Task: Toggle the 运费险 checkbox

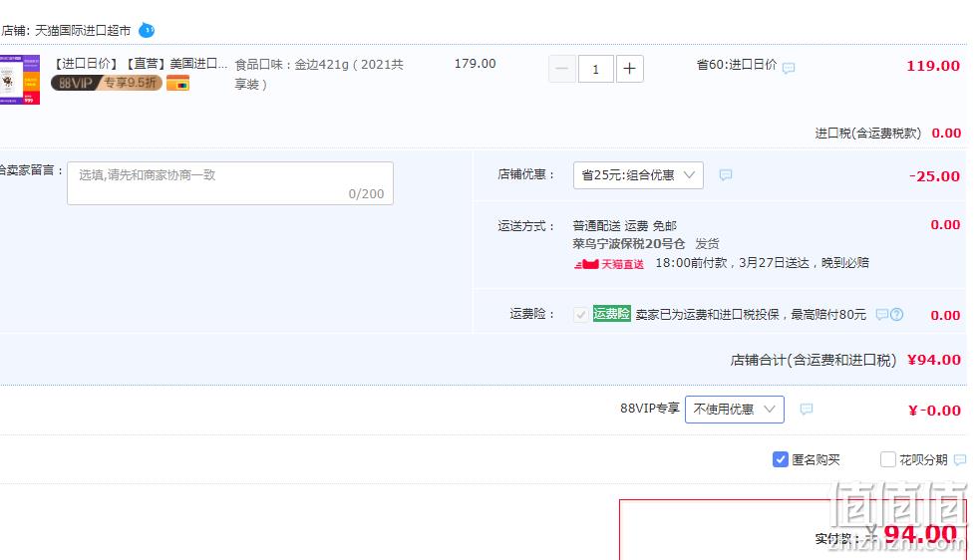Action: (580, 315)
